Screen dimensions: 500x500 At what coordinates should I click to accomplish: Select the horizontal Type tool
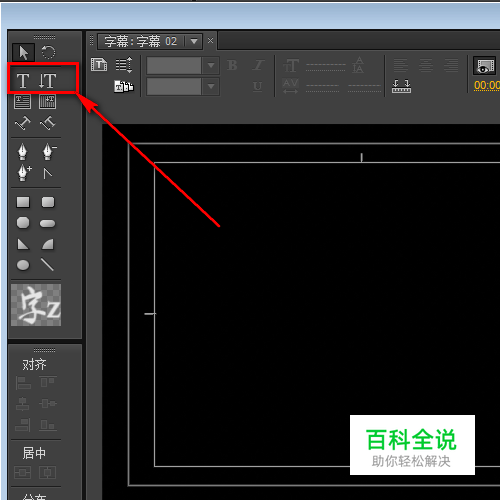(x=23, y=81)
